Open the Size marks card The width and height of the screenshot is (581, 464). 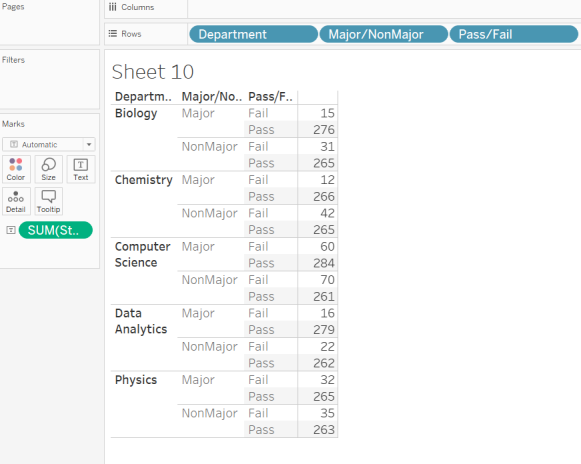49,169
